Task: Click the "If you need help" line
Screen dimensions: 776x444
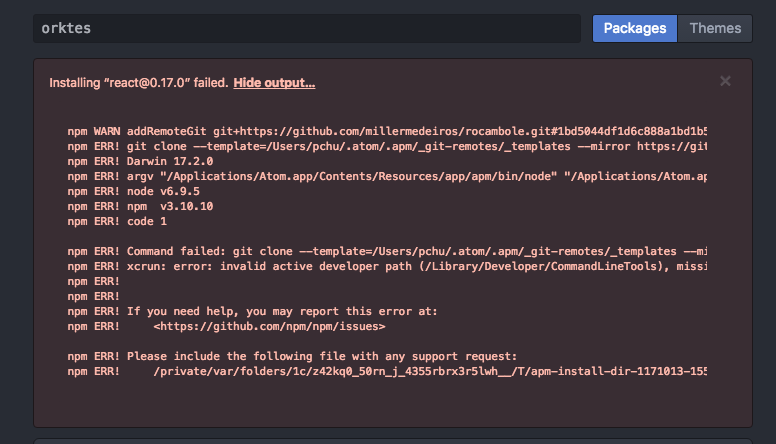Action: (252, 311)
